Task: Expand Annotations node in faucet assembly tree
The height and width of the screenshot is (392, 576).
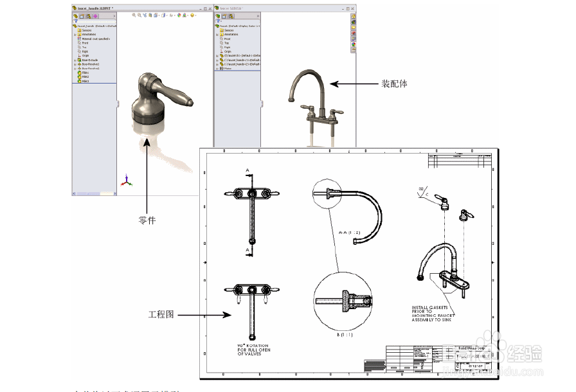Action: pyautogui.click(x=217, y=35)
